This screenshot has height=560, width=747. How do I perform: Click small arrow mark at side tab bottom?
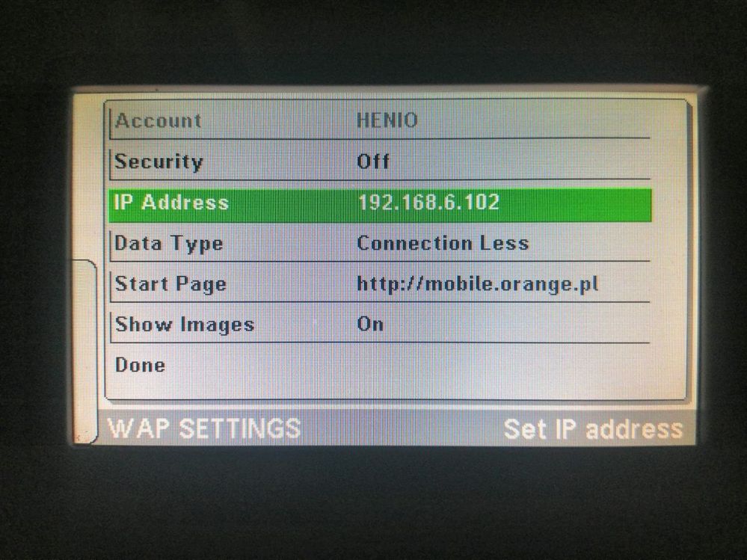(79, 435)
